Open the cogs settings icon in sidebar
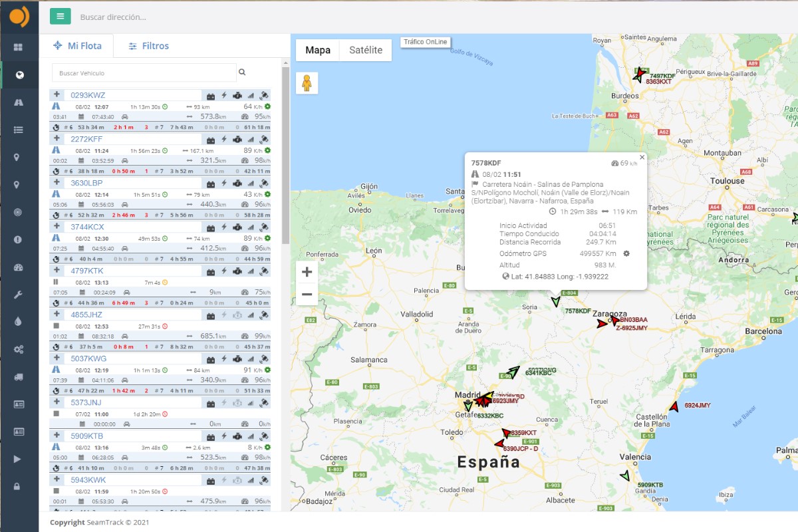This screenshot has height=532, width=798. point(19,349)
